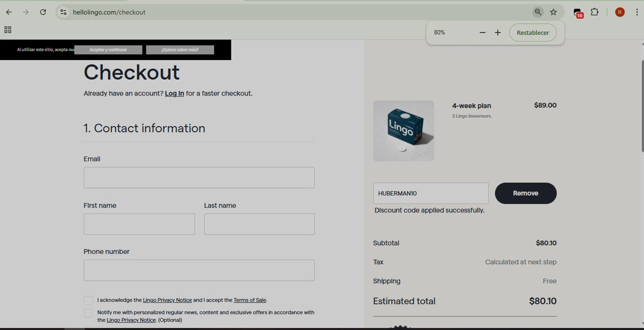Open site information icon in address bar
644x330 pixels.
coord(64,12)
